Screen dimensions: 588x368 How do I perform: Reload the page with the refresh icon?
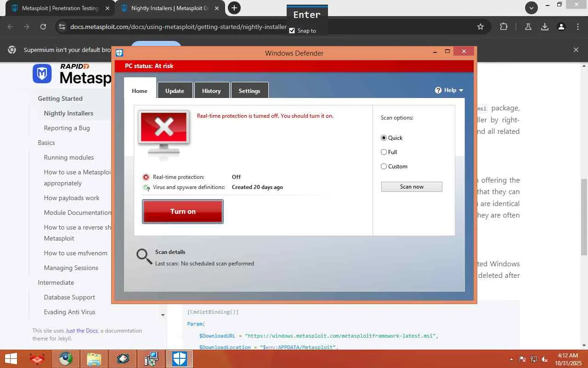click(43, 27)
